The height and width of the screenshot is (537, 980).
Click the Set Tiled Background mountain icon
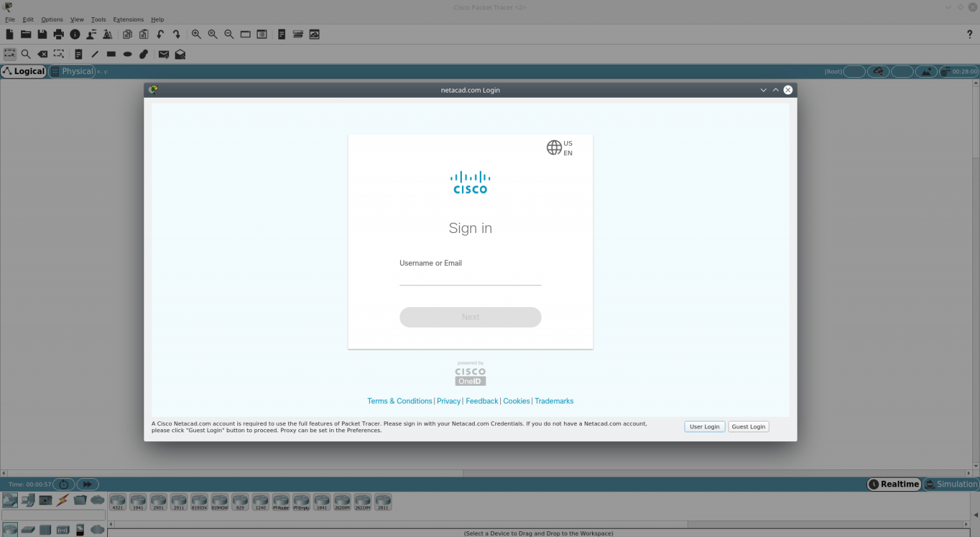pyautogui.click(x=926, y=72)
